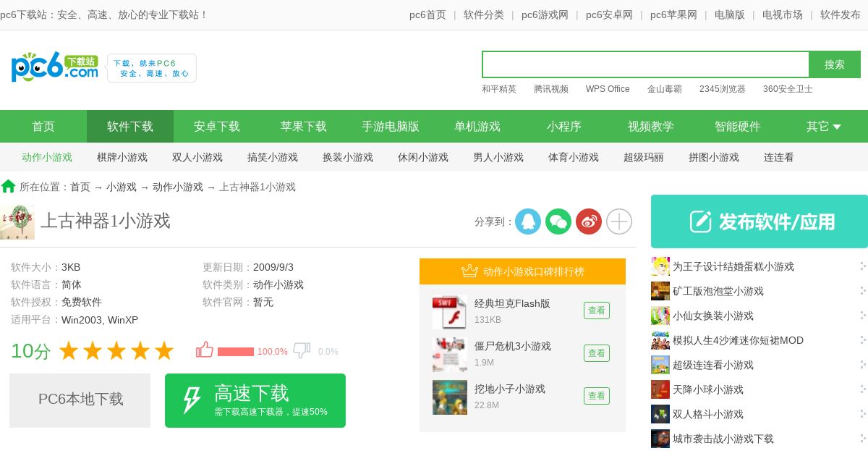Open pc6游戏网 top link
Screen dimensions: 868x456
pyautogui.click(x=545, y=14)
